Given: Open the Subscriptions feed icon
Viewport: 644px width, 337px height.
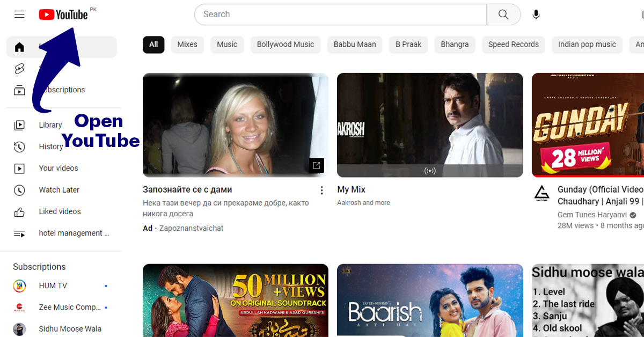Looking at the screenshot, I should click(x=19, y=90).
